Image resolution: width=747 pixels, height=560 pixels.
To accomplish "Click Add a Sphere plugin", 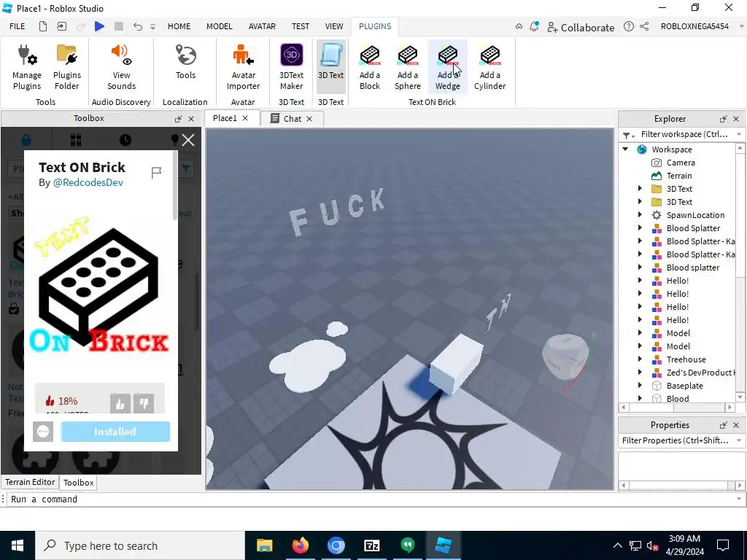I will pyautogui.click(x=408, y=67).
